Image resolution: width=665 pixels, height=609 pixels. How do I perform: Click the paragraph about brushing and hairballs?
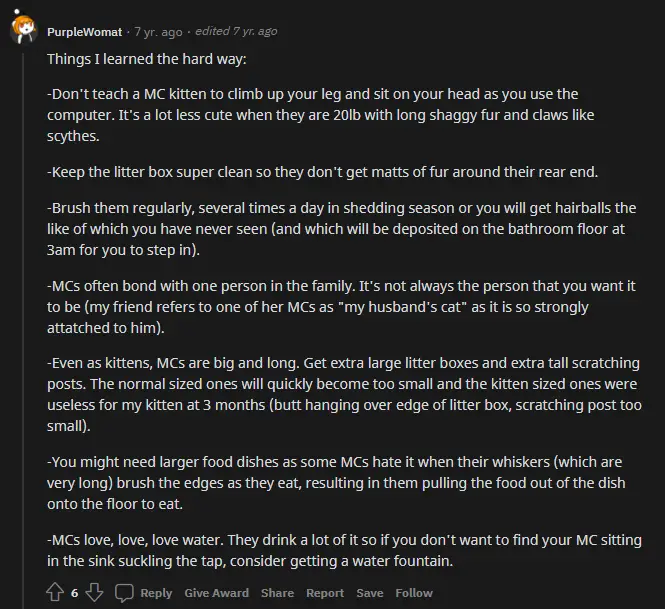[341, 229]
